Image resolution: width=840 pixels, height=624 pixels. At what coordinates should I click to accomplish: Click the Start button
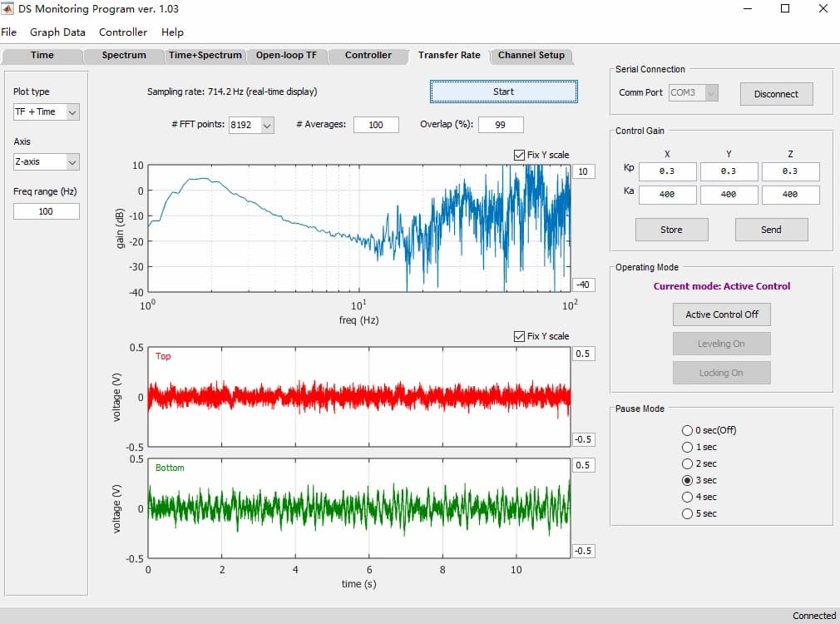click(503, 92)
